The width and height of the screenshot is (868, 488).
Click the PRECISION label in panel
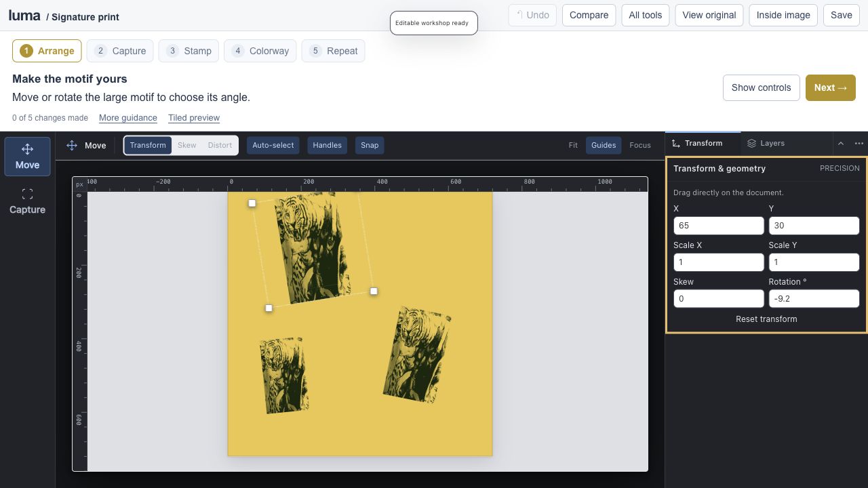click(x=840, y=169)
